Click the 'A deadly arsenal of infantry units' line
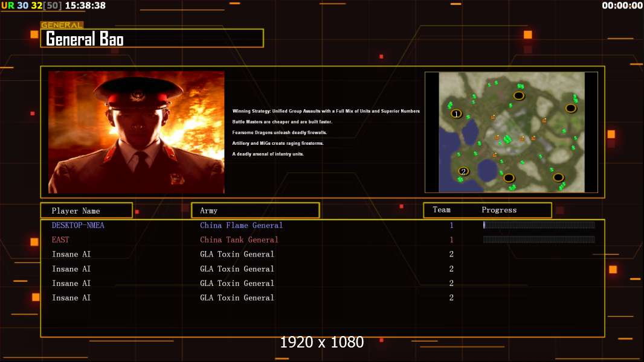 268,154
